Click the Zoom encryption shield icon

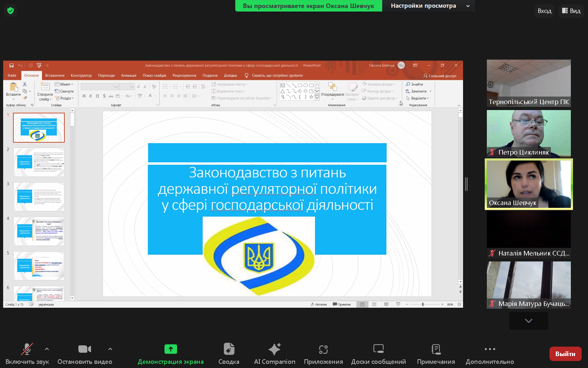click(10, 11)
